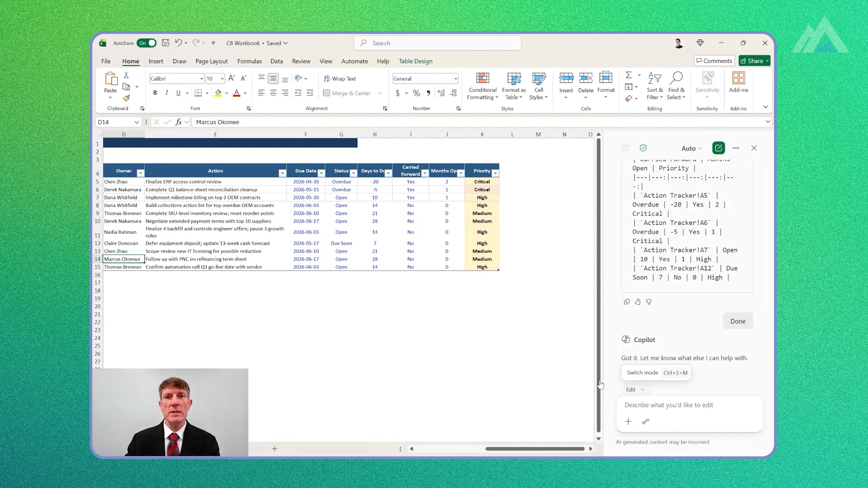868x488 pixels.
Task: Click the AutoSum sigma icon
Action: click(x=629, y=75)
